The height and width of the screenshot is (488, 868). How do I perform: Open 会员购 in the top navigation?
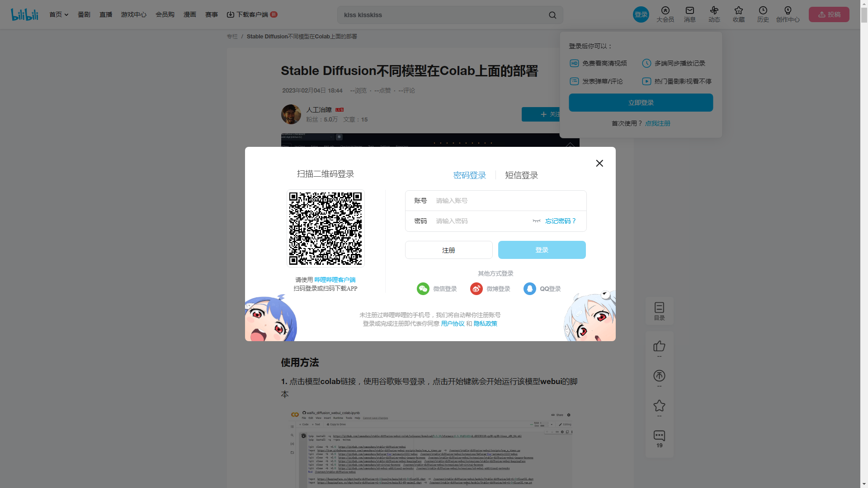[x=165, y=15]
